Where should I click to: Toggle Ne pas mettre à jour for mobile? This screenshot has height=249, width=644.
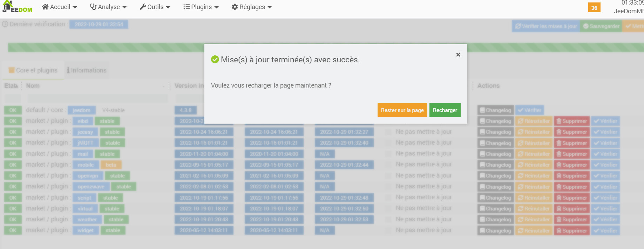388,165
